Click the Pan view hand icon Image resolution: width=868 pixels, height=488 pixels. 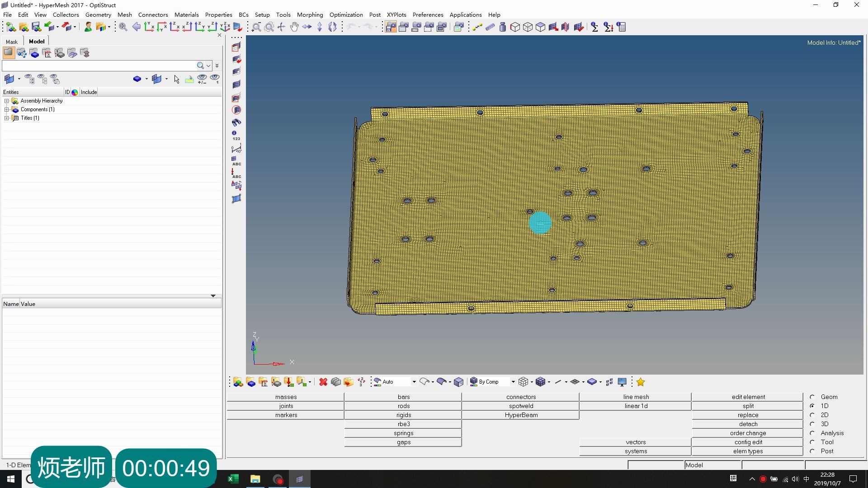[x=294, y=27]
